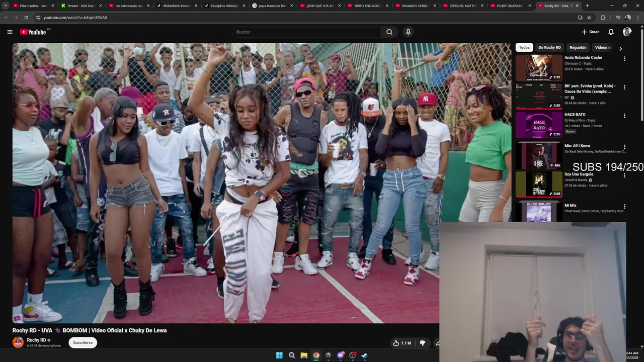Open options for Anda Robando Coche video
Viewport: 644px width, 362px height.
coord(624,59)
